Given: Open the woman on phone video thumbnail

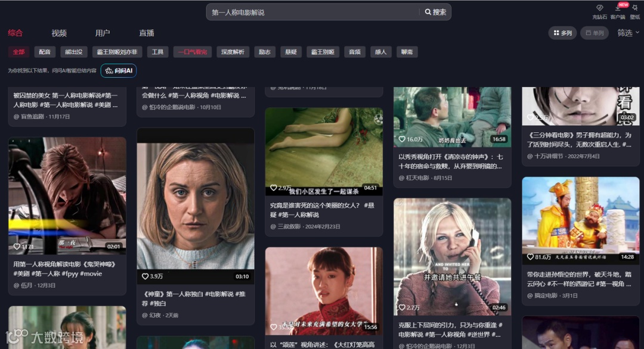Looking at the screenshot, I should coord(452,257).
